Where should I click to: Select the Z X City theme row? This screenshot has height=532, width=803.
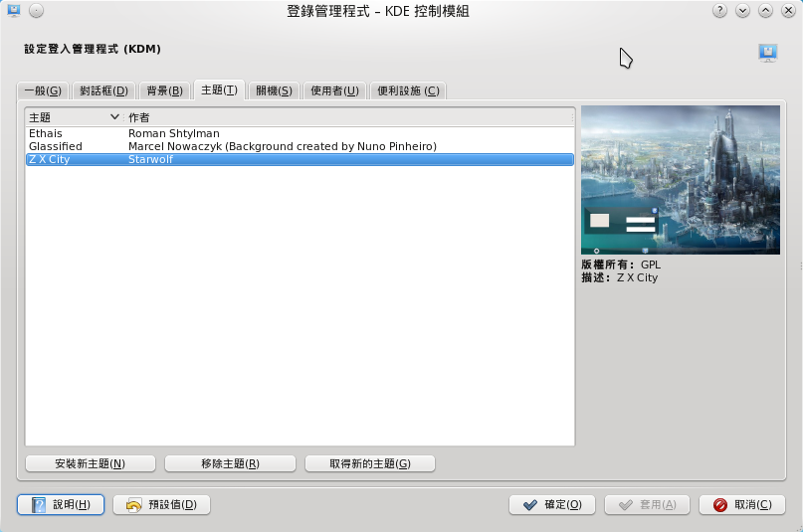[300, 159]
